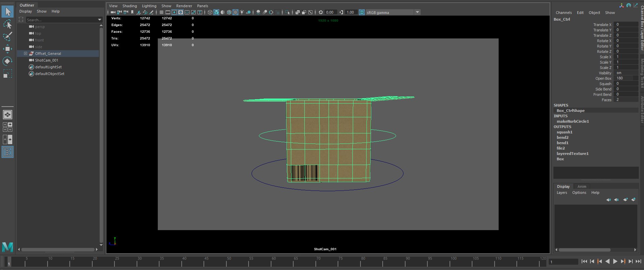The image size is (644, 270).
Task: Click the Open Box attribute value 180
Action: pos(626,78)
